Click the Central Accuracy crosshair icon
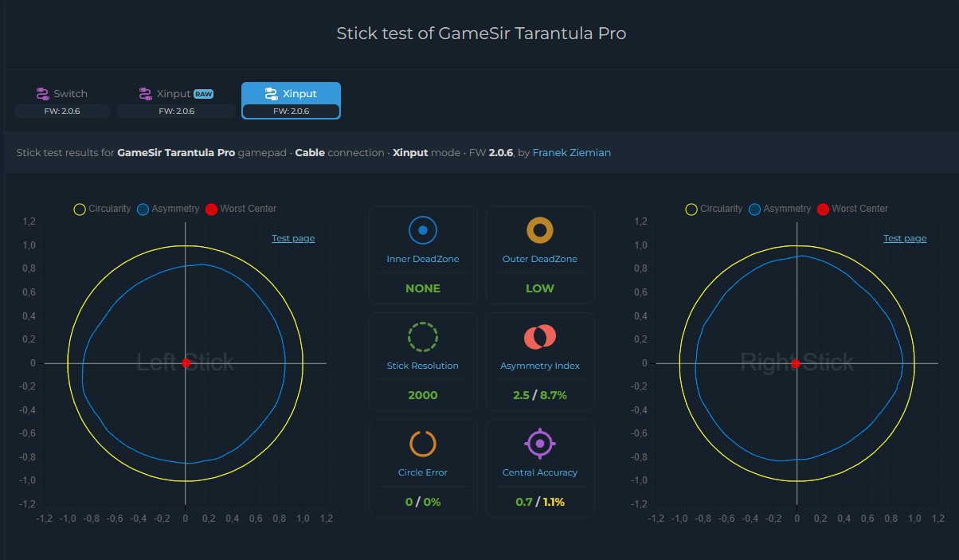Viewport: 959px width, 560px height. (540, 443)
